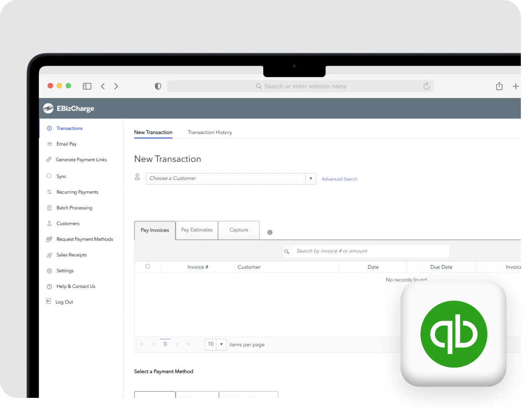Click the privacy shield icon in browser
This screenshot has height=419, width=532.
[x=158, y=86]
